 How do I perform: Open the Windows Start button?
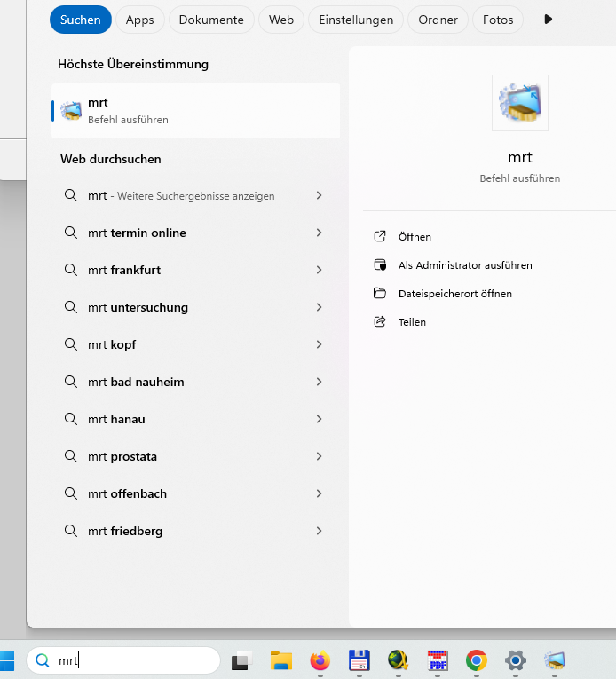pyautogui.click(x=6, y=660)
